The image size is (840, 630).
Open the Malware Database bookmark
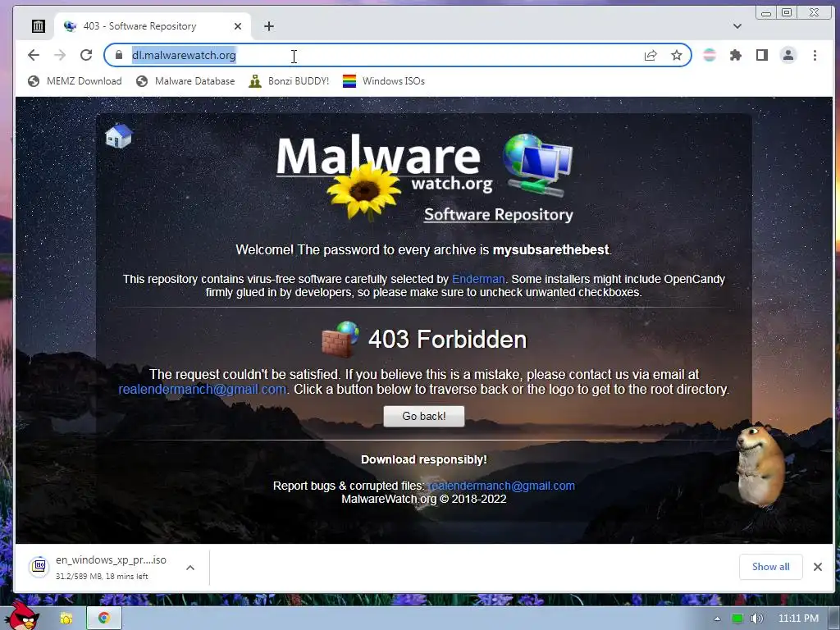185,81
